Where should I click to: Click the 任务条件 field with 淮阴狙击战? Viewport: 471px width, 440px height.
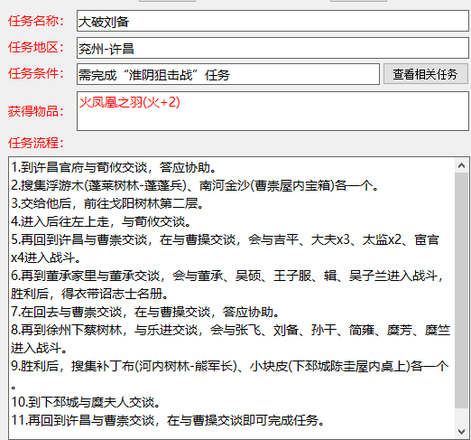[x=228, y=74]
